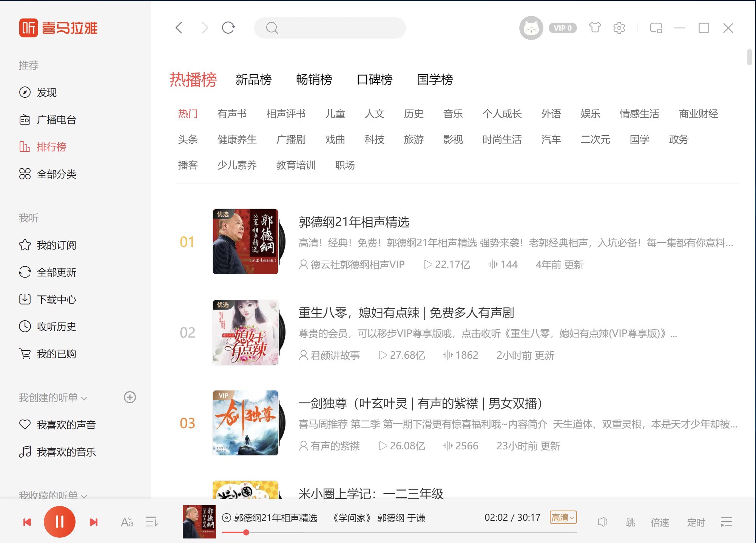Show lyrics text Aa icon
Viewport: 756px width, 543px height.
click(x=127, y=522)
